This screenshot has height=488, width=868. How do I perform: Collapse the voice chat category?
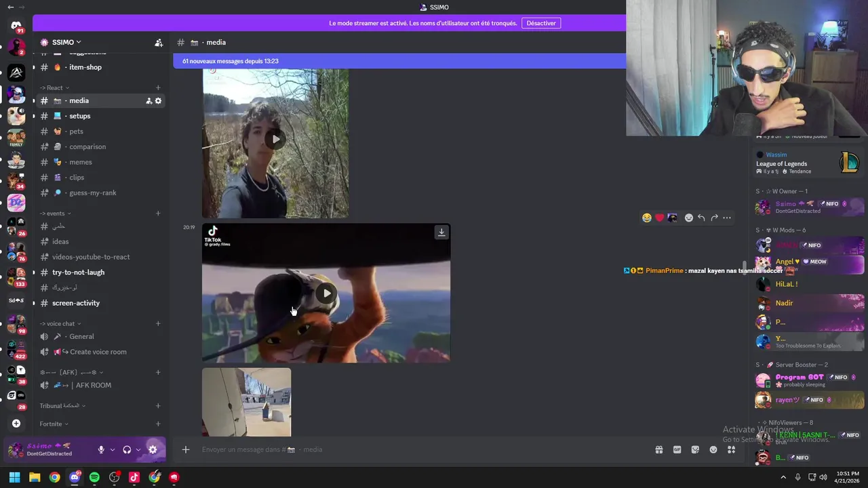(x=60, y=323)
